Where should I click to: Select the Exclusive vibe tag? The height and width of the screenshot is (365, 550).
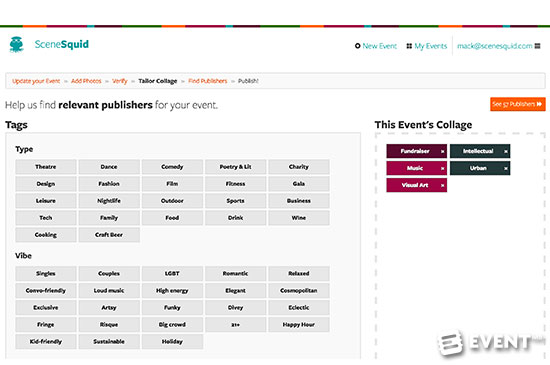coord(46,307)
